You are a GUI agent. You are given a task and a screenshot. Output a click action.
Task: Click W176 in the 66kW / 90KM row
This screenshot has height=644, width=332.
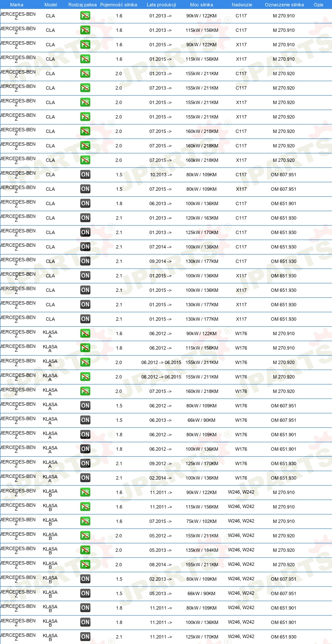(241, 420)
